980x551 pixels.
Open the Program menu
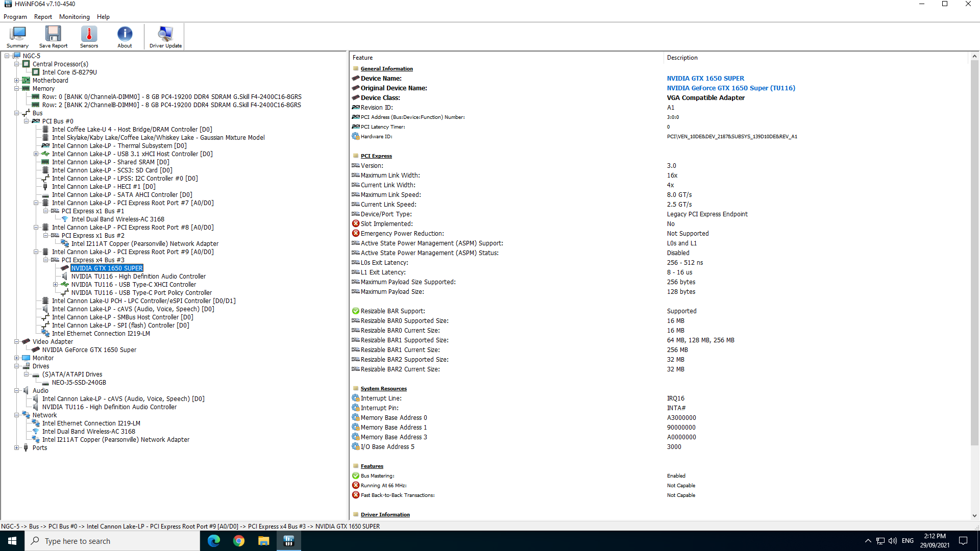pos(15,17)
